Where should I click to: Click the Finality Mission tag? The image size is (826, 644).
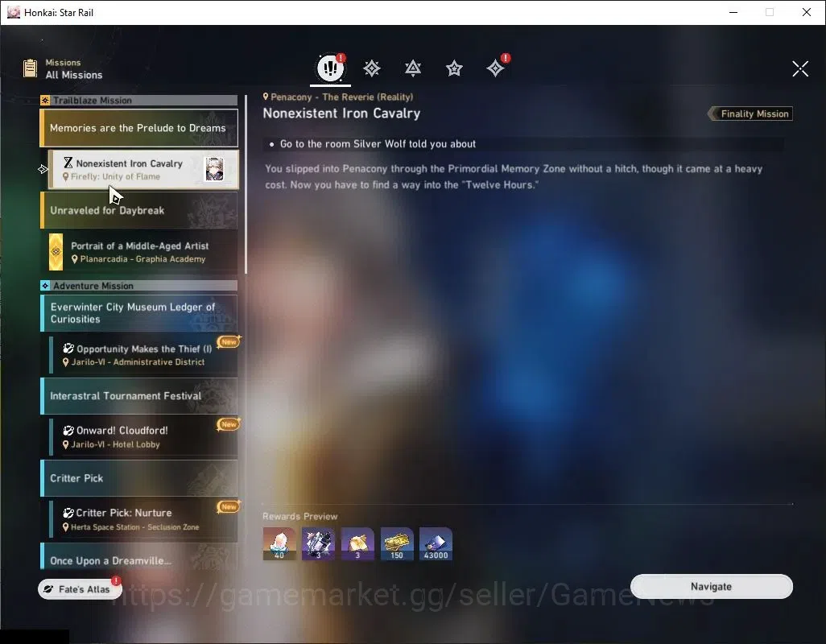pos(750,114)
